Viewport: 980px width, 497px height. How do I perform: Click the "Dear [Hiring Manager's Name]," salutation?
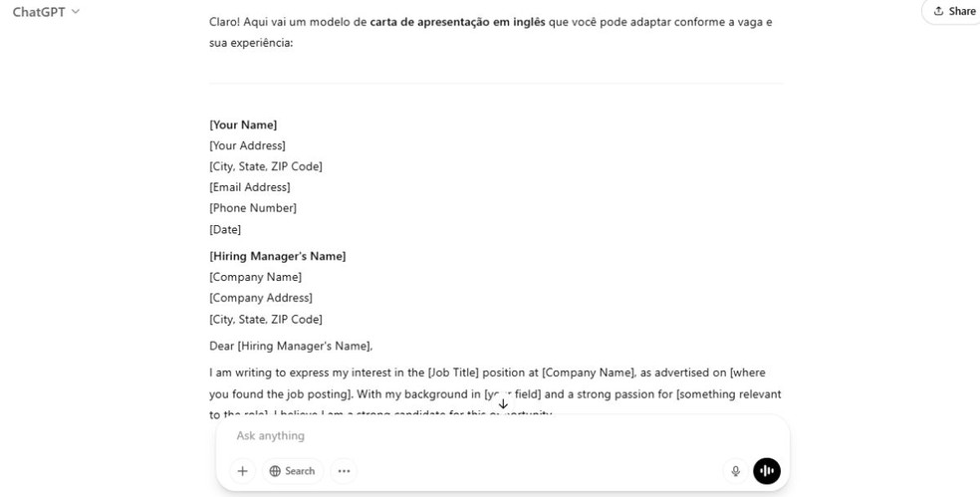click(x=290, y=346)
